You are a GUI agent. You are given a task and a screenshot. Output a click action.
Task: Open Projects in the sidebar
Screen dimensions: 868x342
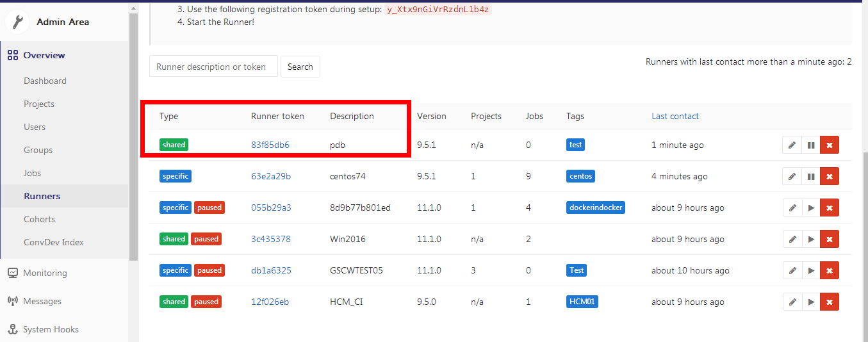point(39,104)
